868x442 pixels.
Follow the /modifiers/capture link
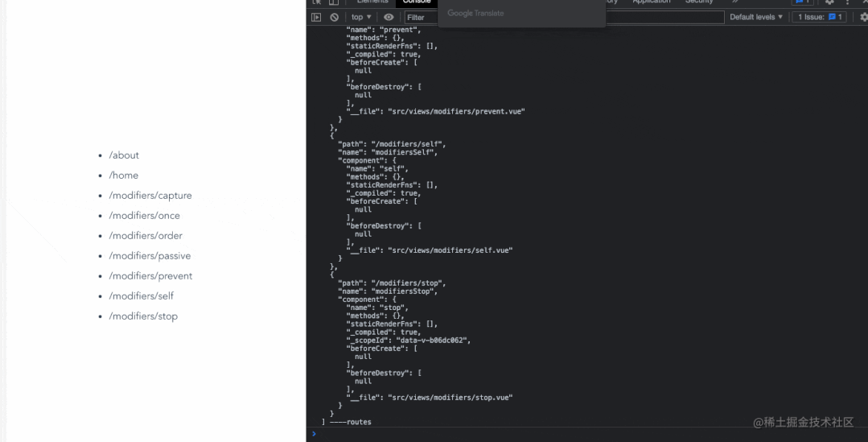pyautogui.click(x=150, y=196)
